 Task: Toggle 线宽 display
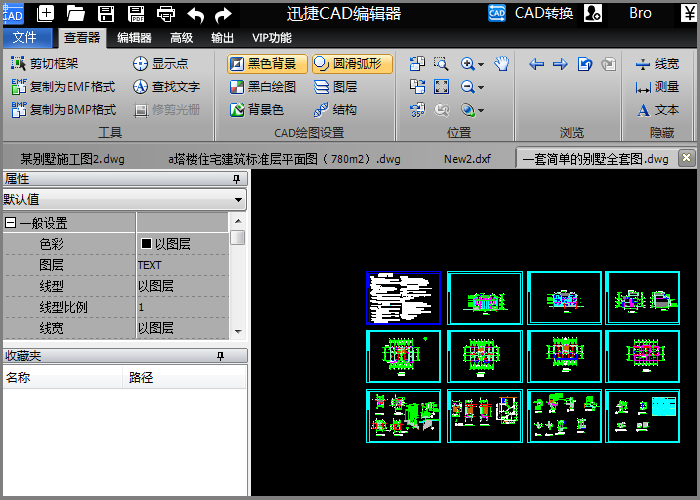(657, 64)
